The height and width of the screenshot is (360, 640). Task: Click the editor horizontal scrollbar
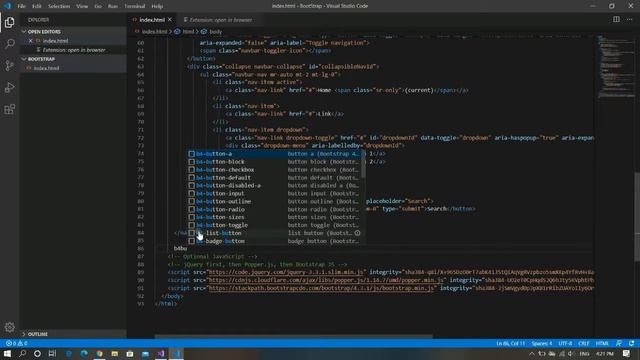(x=293, y=337)
